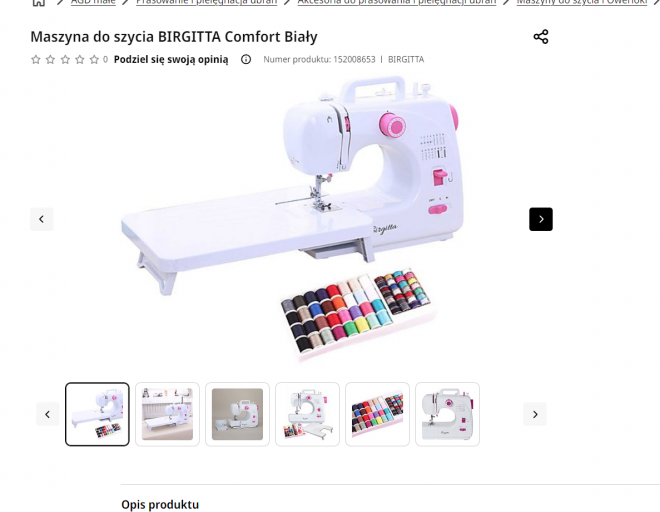Show the next product image with the black arrow
Screen dimensions: 660x512
(541, 219)
